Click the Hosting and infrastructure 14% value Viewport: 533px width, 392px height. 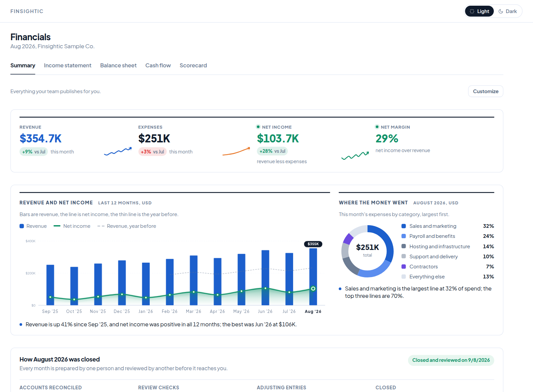[488, 247]
